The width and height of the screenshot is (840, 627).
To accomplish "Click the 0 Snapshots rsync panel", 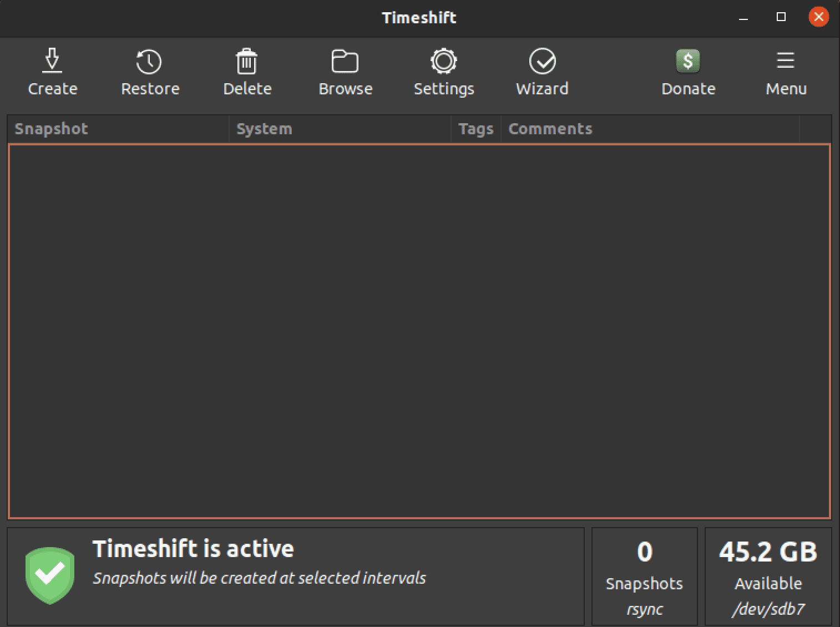I will coord(644,577).
